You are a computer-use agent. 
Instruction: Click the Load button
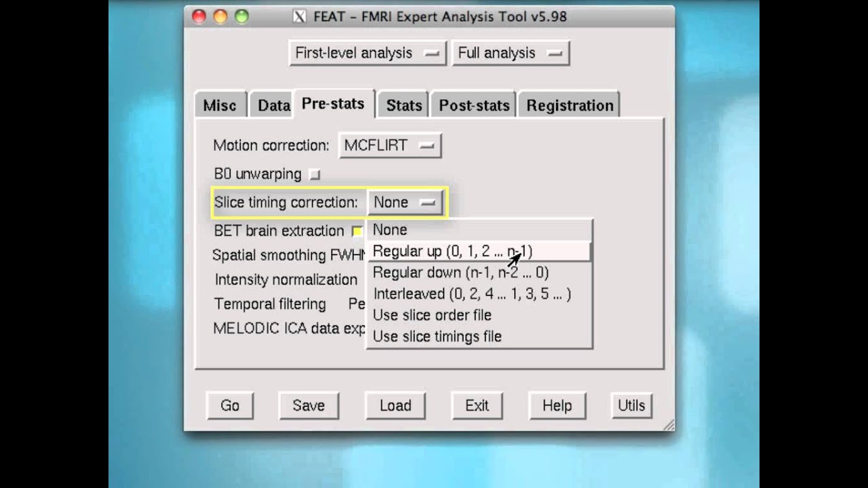point(395,405)
